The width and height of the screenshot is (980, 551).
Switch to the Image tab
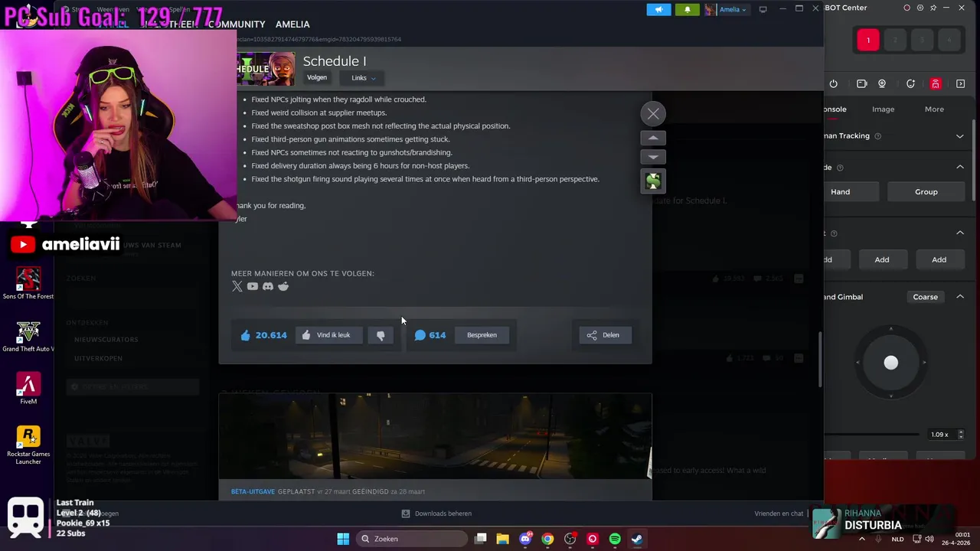pos(883,109)
